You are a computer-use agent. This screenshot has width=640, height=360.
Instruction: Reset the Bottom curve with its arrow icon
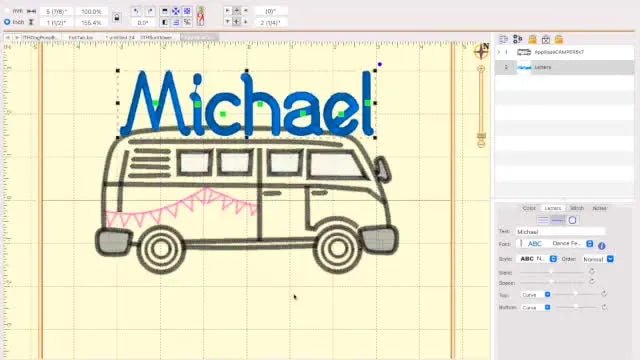pos(604,307)
